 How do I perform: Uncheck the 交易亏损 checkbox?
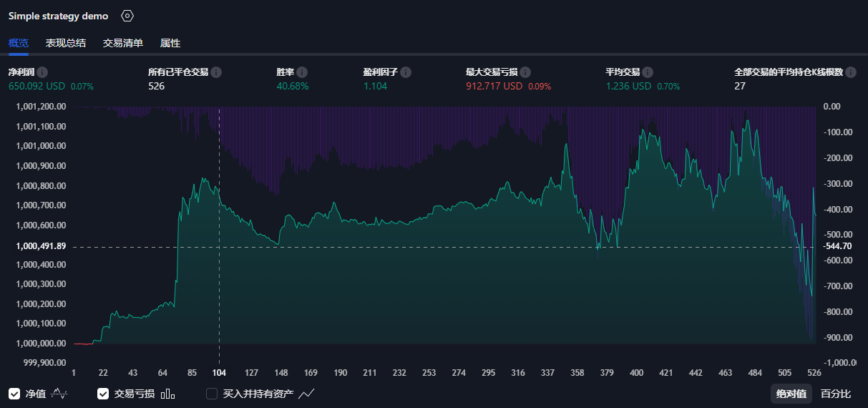pyautogui.click(x=103, y=394)
